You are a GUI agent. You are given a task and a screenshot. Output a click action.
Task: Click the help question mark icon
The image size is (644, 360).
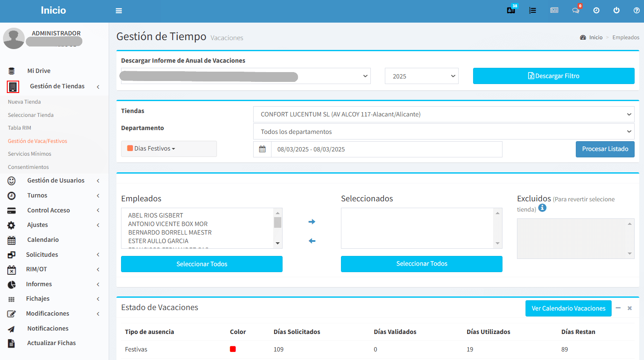[636, 10]
